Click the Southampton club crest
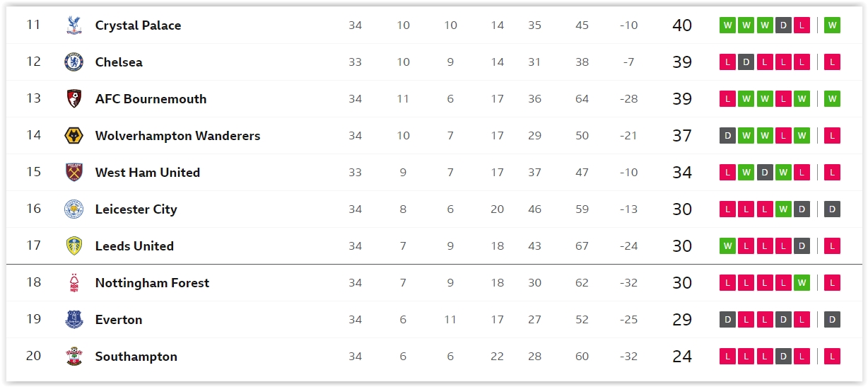Viewport: 868px width, 387px height. click(74, 357)
